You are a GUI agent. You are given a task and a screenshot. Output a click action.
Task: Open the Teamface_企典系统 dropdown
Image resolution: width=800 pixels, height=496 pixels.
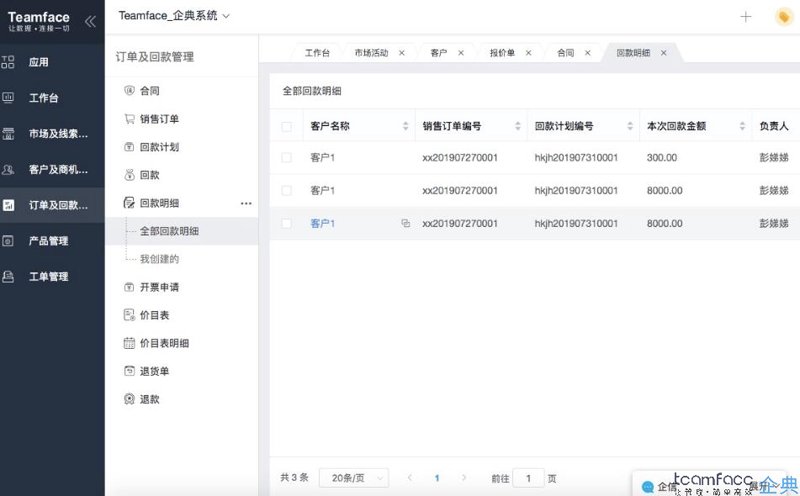(174, 16)
